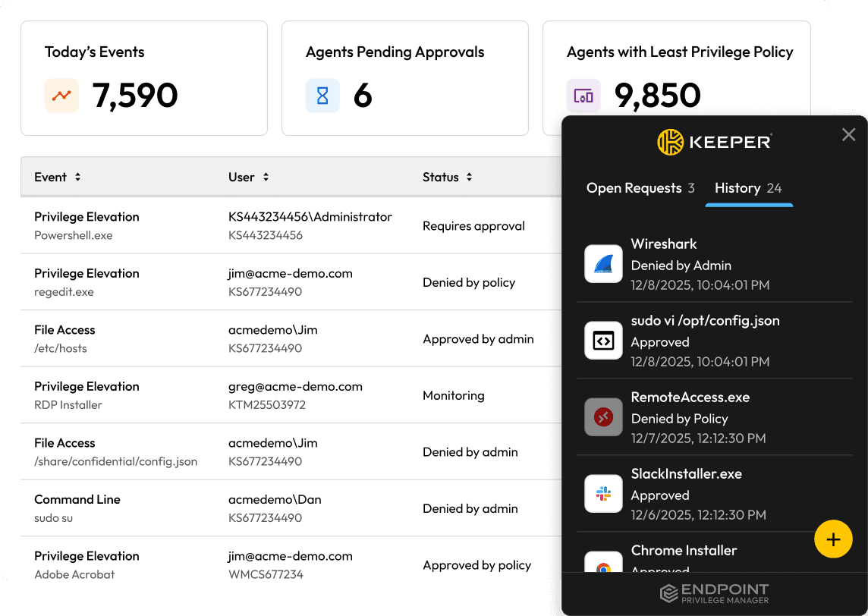868x616 pixels.
Task: Click the regedit.exe event row
Action: tap(291, 282)
